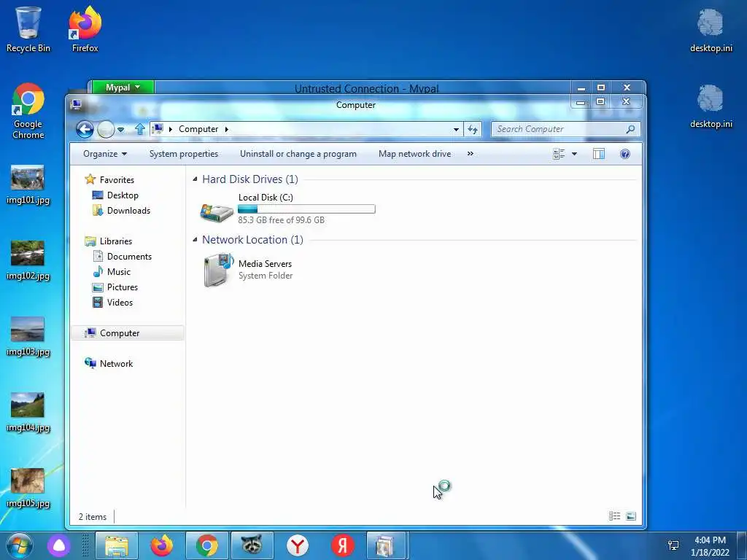Click the taskbar clock 4:04 PM
The height and width of the screenshot is (560, 747).
pos(710,540)
